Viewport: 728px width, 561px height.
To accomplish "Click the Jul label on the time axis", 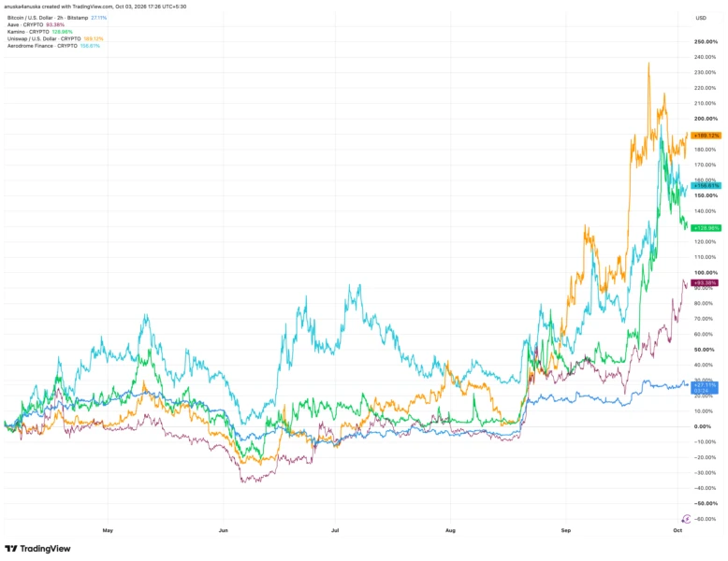I will [335, 530].
